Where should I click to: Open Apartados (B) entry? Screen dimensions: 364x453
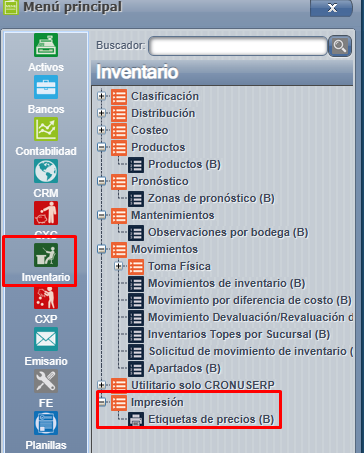point(184,368)
